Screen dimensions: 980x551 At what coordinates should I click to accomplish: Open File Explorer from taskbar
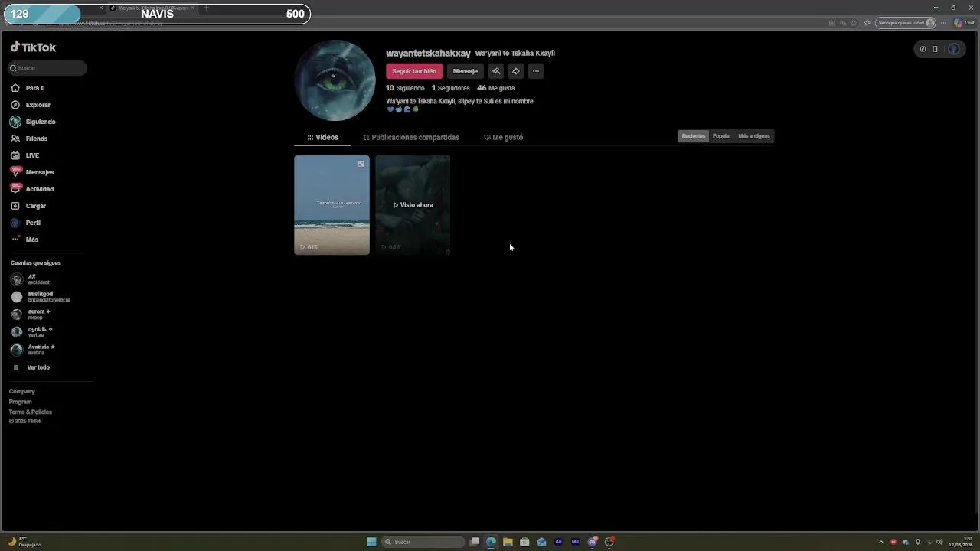(x=508, y=542)
